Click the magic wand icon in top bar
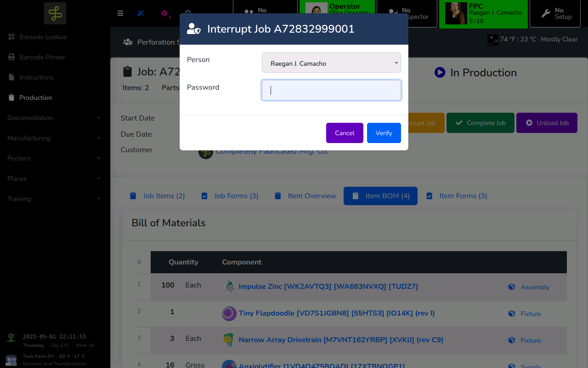Viewport: 588px width, 368px height. tap(141, 13)
